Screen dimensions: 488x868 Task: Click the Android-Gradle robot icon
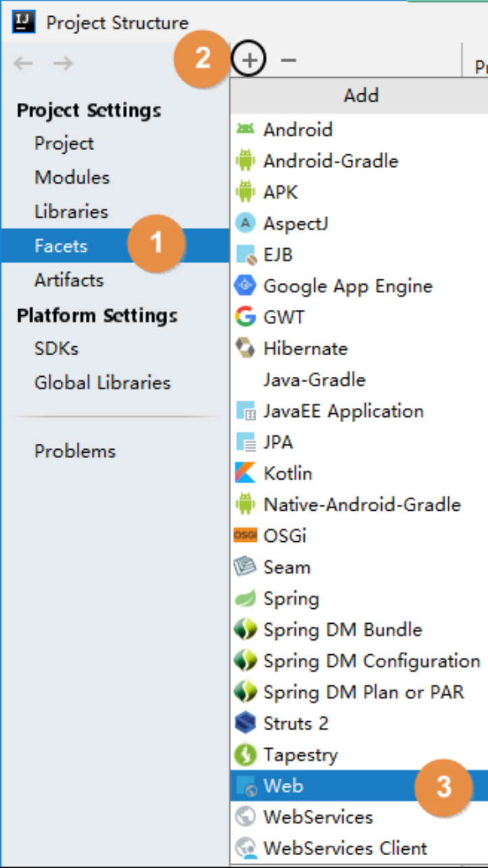(x=245, y=161)
